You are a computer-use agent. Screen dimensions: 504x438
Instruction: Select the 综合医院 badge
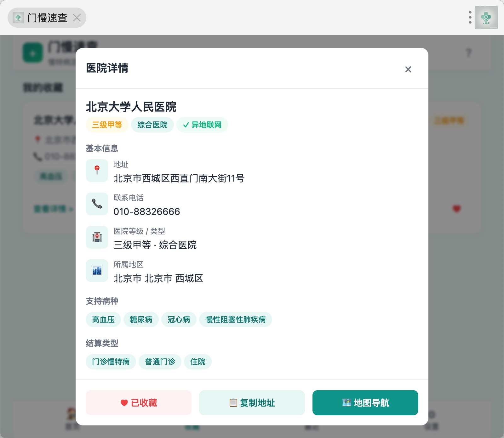(x=152, y=125)
